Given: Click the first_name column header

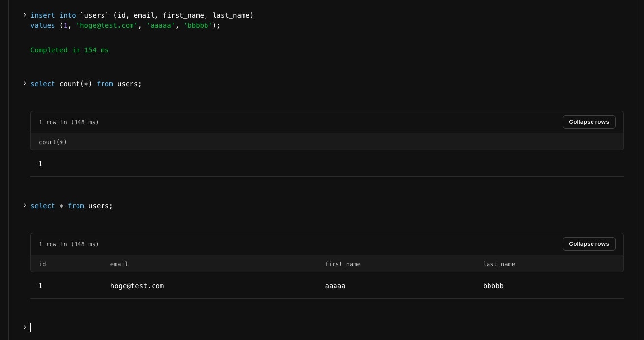Looking at the screenshot, I should (x=342, y=264).
